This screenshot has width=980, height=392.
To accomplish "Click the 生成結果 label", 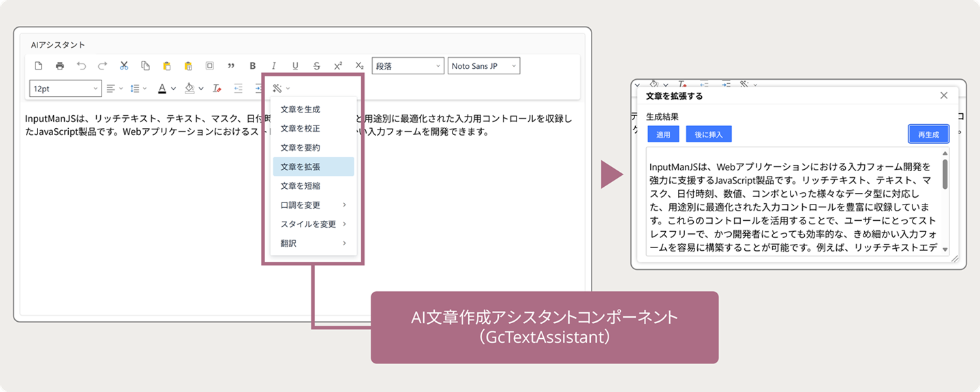I will pos(662,117).
